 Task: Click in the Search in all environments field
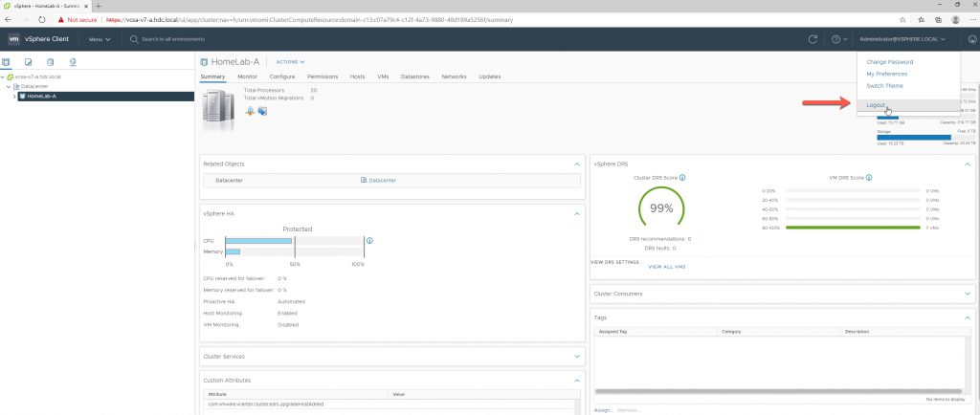tap(173, 39)
